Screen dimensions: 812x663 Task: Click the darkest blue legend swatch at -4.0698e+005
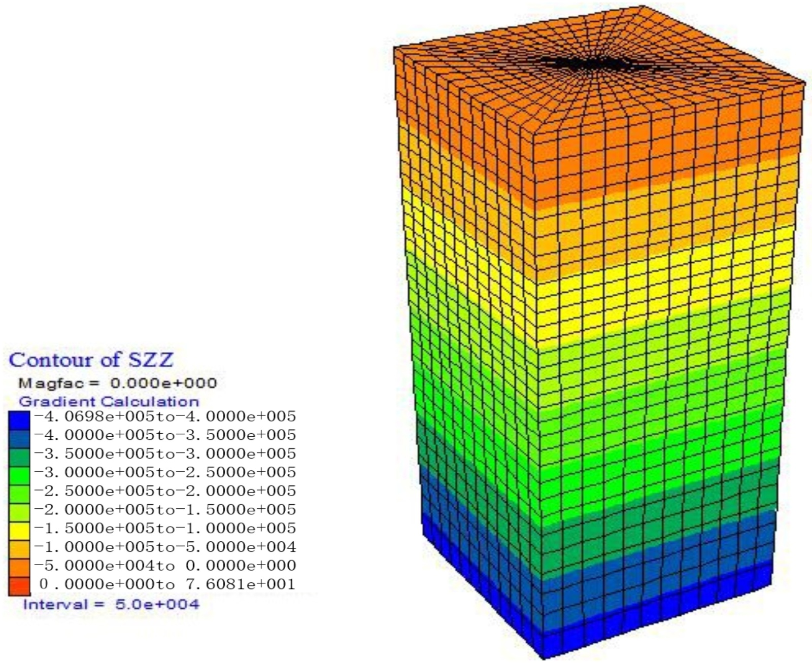[x=19, y=420]
